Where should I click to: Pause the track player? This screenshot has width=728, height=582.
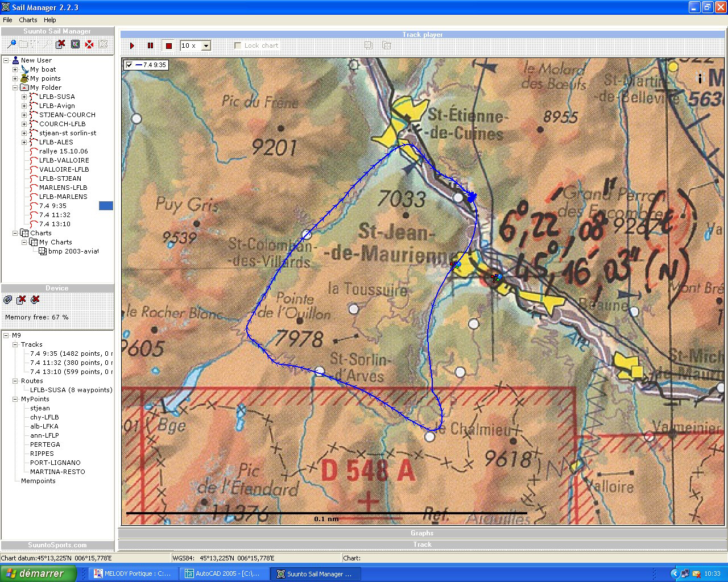pos(150,45)
